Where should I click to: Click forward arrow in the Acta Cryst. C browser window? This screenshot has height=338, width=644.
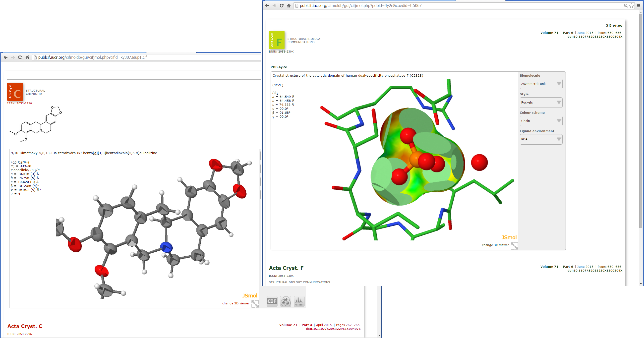(13, 57)
